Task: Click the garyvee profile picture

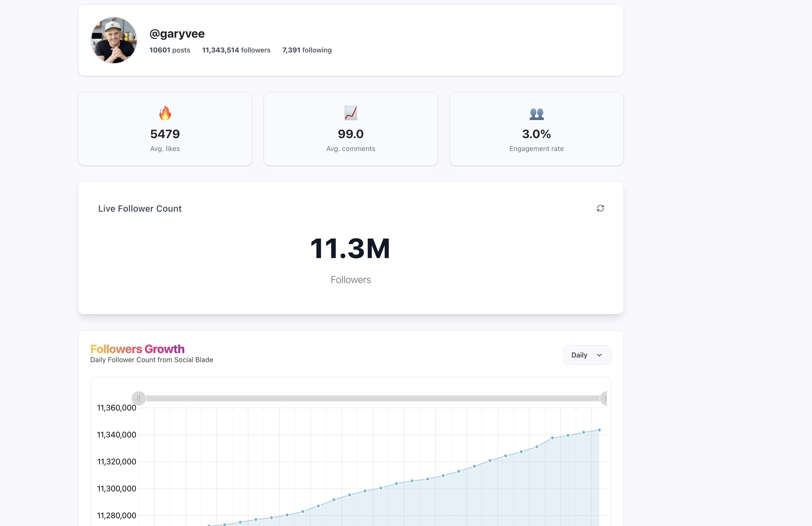Action: tap(114, 40)
